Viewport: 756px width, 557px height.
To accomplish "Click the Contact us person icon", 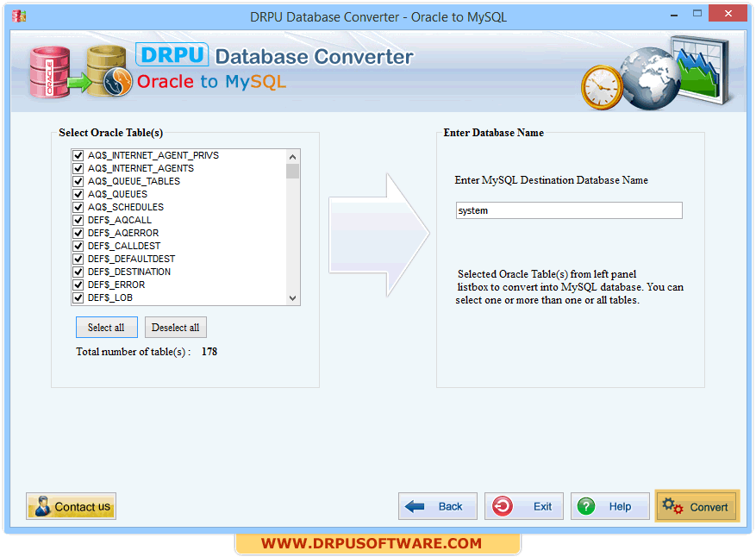I will (41, 506).
